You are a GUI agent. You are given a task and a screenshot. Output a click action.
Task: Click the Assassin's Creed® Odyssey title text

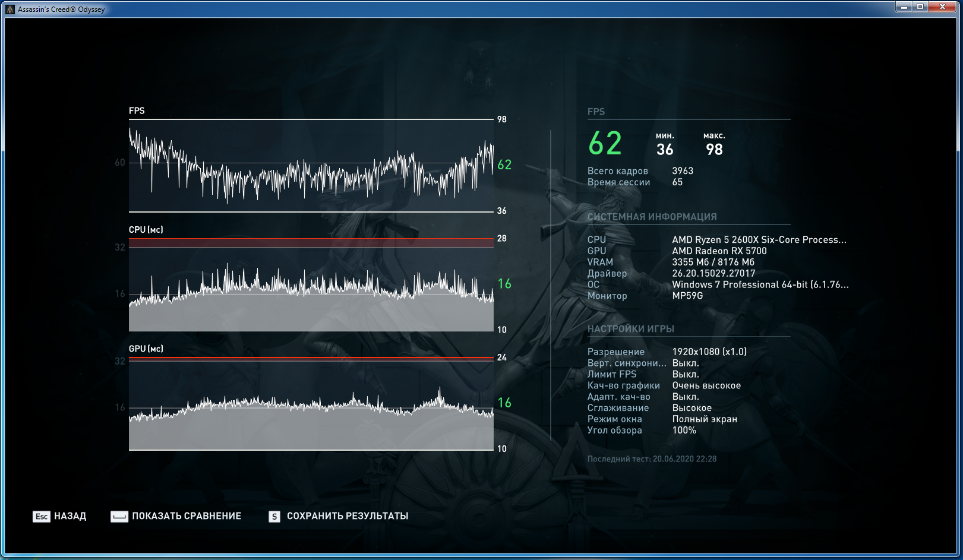(x=61, y=10)
